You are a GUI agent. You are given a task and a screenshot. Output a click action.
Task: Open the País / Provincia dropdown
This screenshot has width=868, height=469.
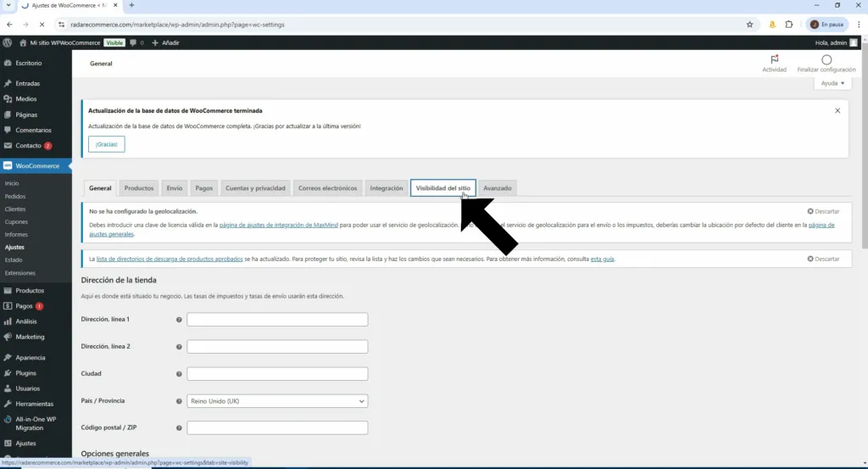pos(277,401)
